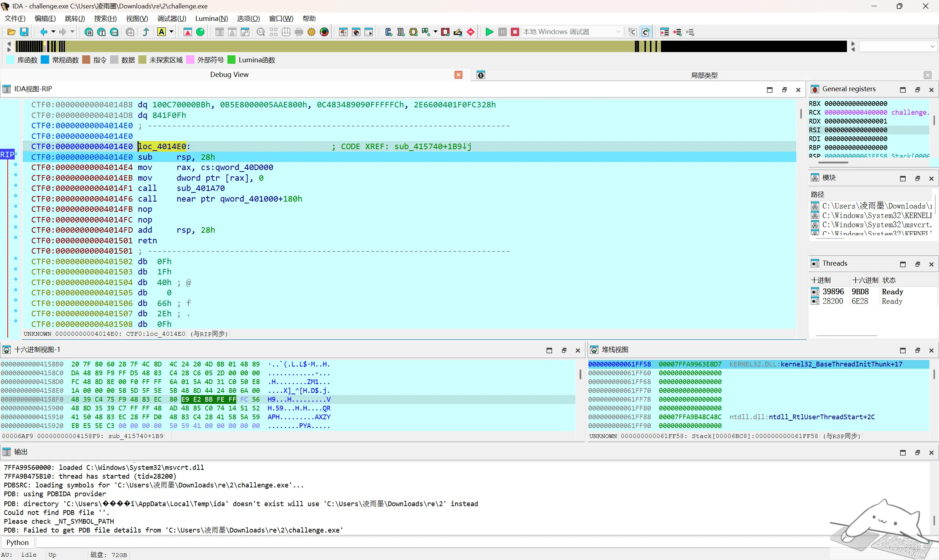The height and width of the screenshot is (560, 939).
Task: Start the process with green play
Action: pos(489,32)
